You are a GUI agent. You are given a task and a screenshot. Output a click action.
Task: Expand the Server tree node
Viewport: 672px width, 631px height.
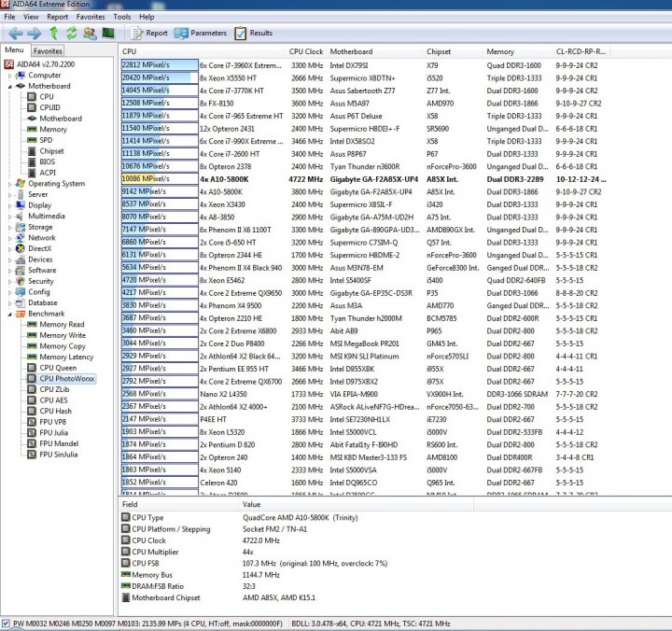[10, 195]
